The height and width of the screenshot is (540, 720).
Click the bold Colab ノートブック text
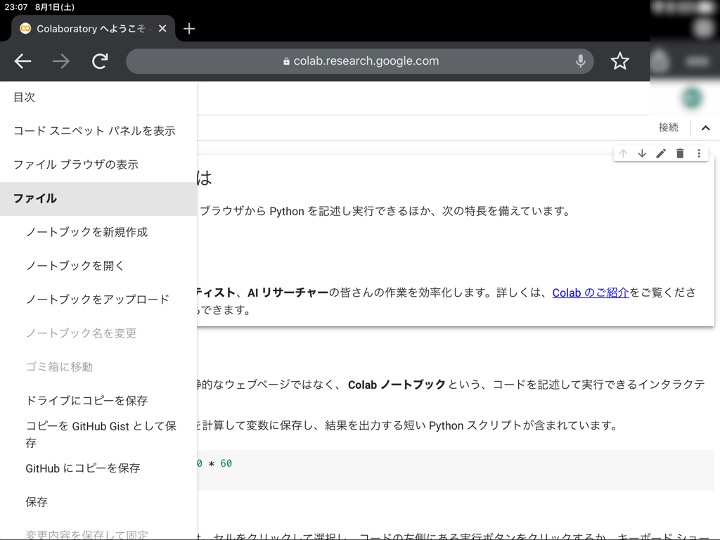coord(397,385)
